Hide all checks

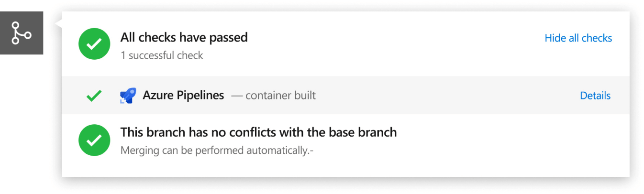pos(578,38)
